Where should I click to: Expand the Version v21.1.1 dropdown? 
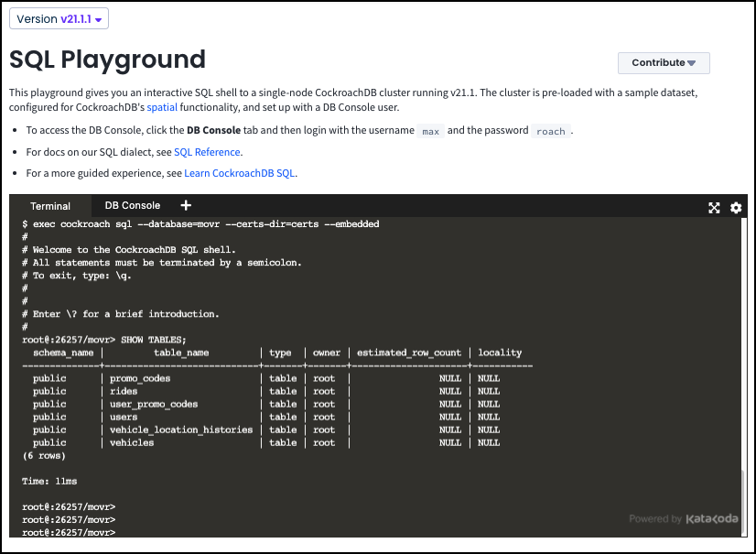[x=59, y=19]
